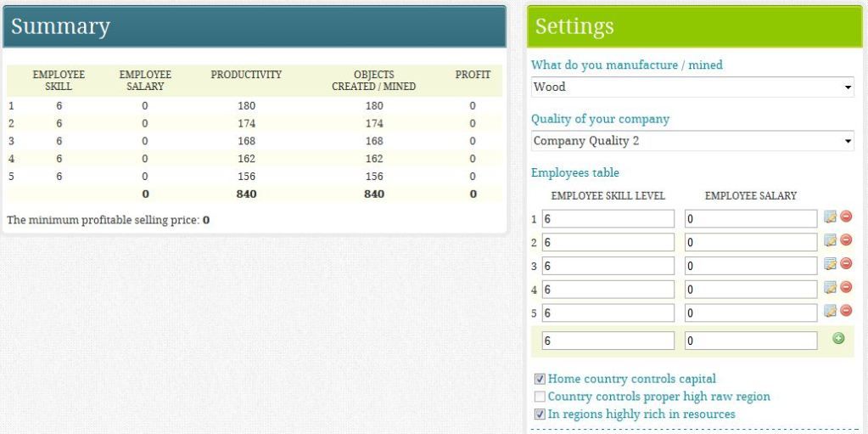Click employee 2 skill level field

[x=608, y=243]
